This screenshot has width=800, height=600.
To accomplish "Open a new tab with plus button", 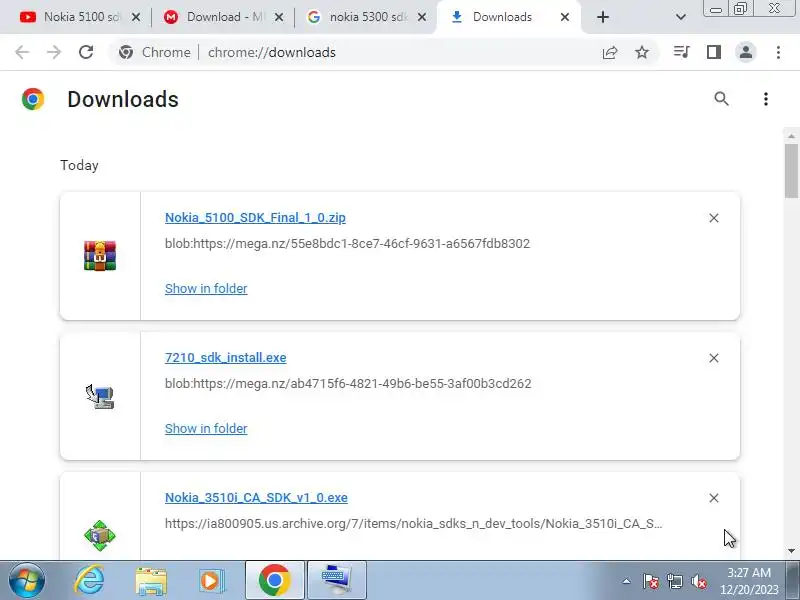I will pos(603,17).
